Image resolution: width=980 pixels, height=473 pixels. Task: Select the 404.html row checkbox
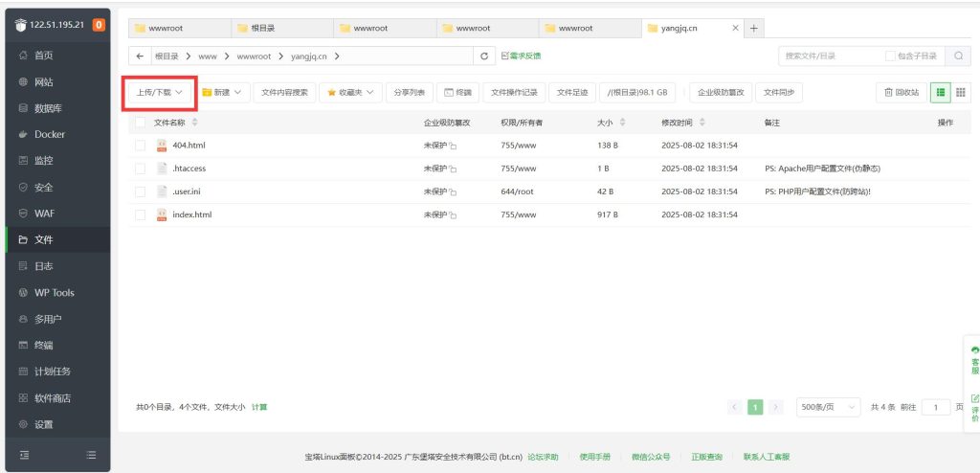[140, 146]
